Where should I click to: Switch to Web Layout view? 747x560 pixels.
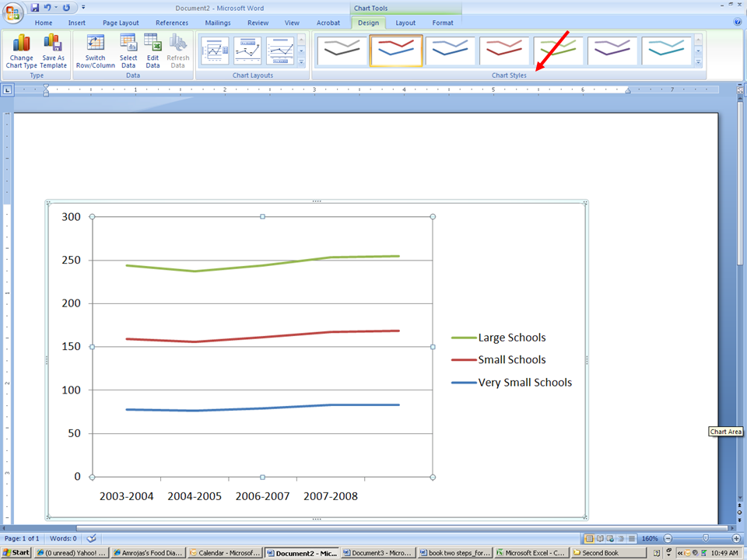610,538
